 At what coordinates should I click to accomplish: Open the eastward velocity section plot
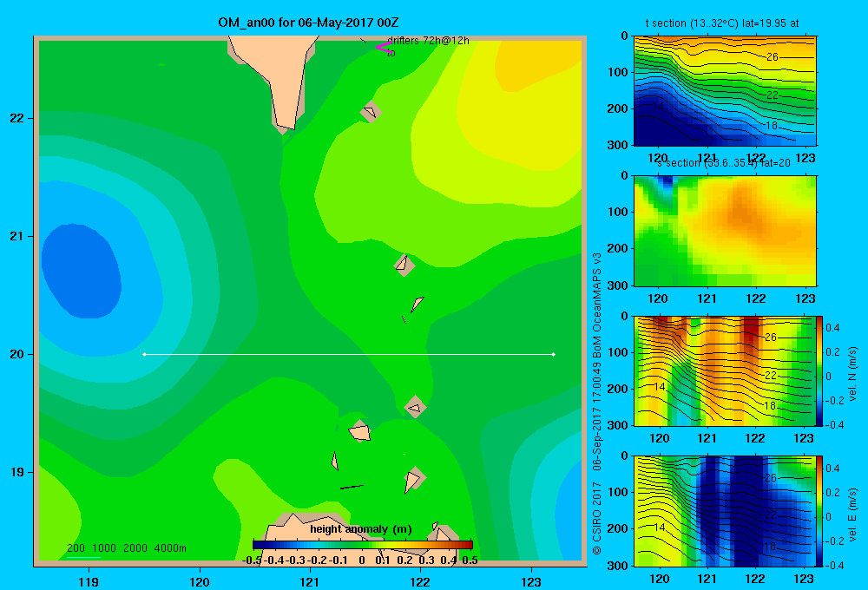tap(724, 511)
